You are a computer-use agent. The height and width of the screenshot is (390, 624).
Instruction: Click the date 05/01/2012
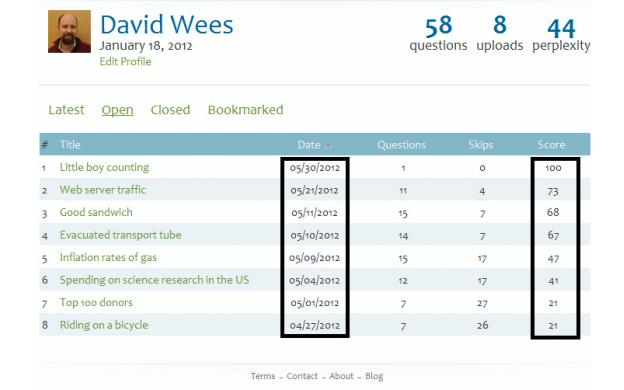click(315, 303)
